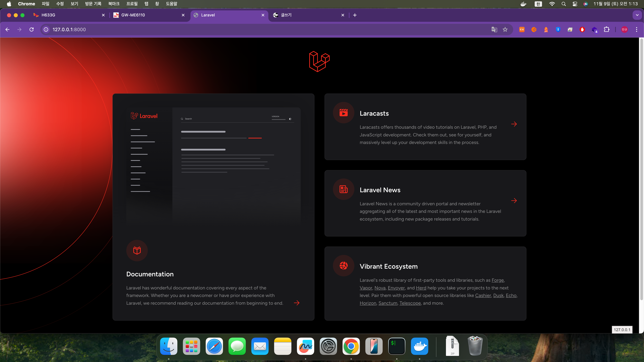Open the Telescope link

coord(410,303)
